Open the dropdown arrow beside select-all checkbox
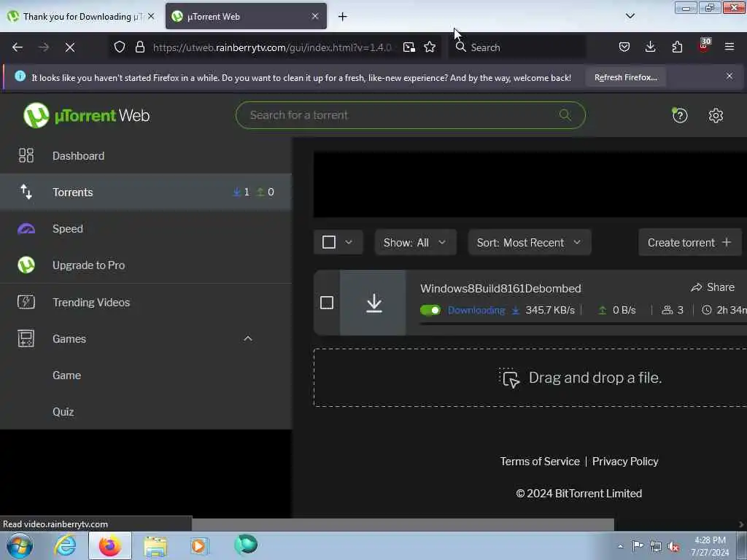The width and height of the screenshot is (747, 560). pyautogui.click(x=349, y=242)
